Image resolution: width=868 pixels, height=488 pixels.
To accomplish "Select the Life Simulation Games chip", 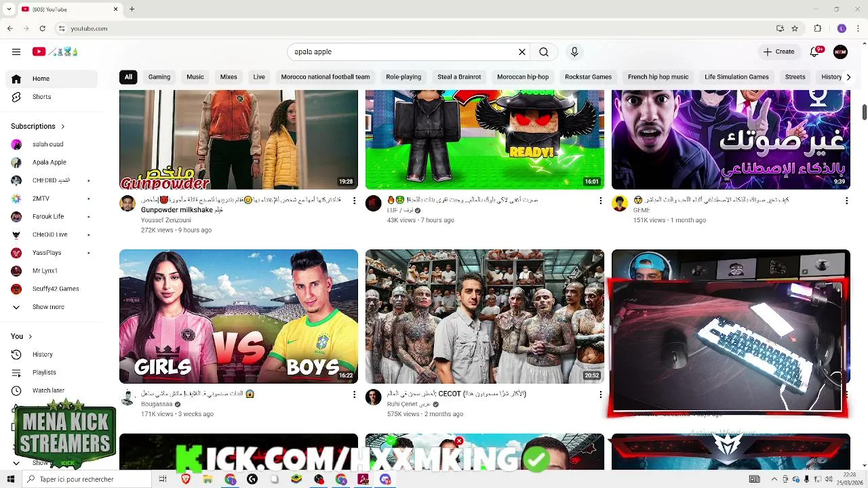I will [736, 77].
